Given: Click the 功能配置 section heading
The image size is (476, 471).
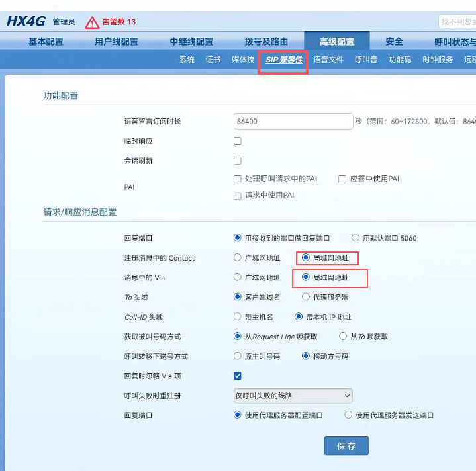Looking at the screenshot, I should click(x=61, y=96).
